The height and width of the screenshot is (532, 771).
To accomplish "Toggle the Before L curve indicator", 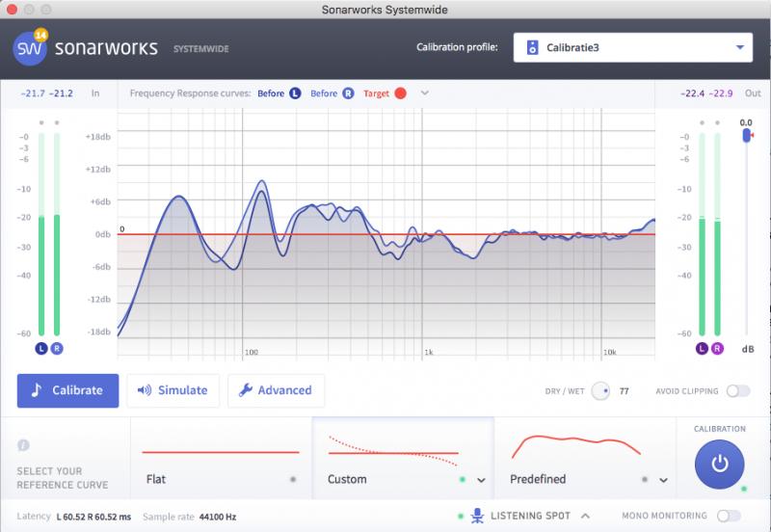I will click(295, 93).
